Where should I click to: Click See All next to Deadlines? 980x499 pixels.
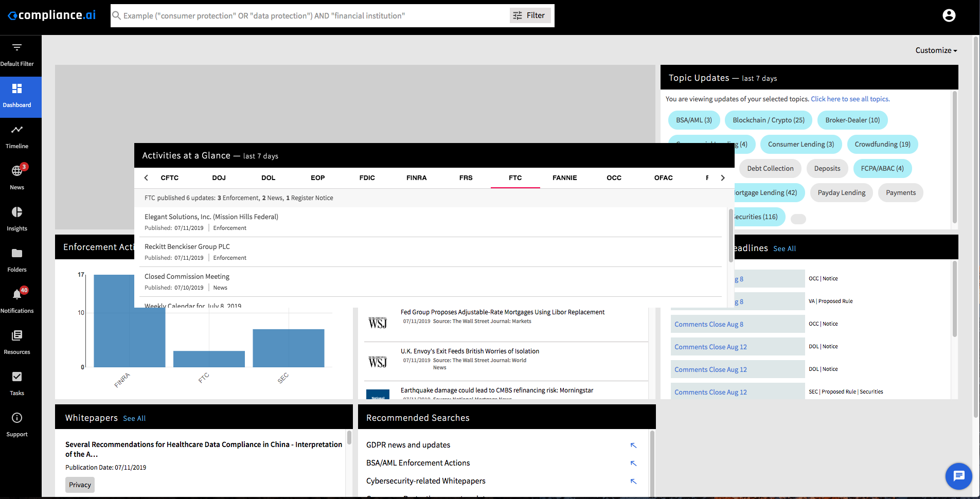[785, 248]
